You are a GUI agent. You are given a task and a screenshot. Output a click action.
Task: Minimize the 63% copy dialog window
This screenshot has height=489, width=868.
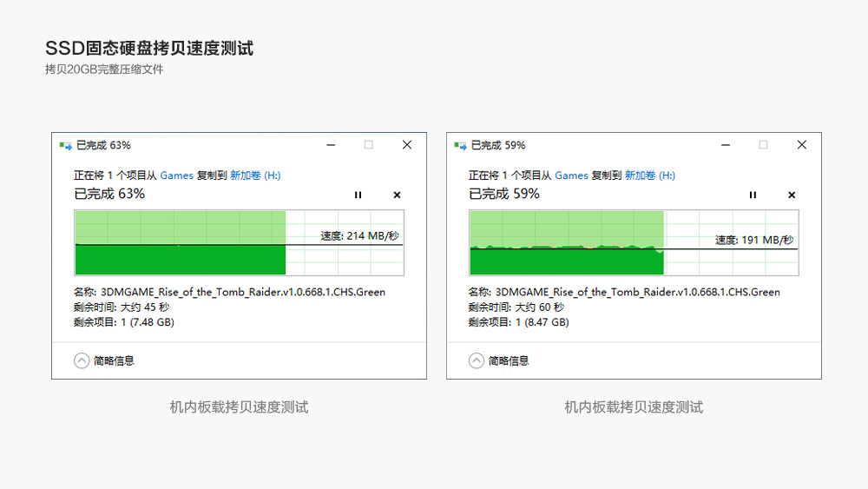[330, 145]
